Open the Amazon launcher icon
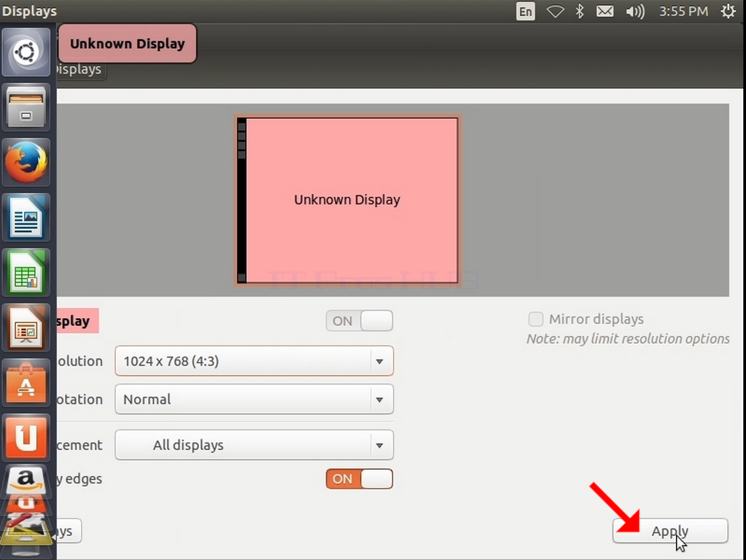Viewport: 746px width, 560px height. (26, 480)
